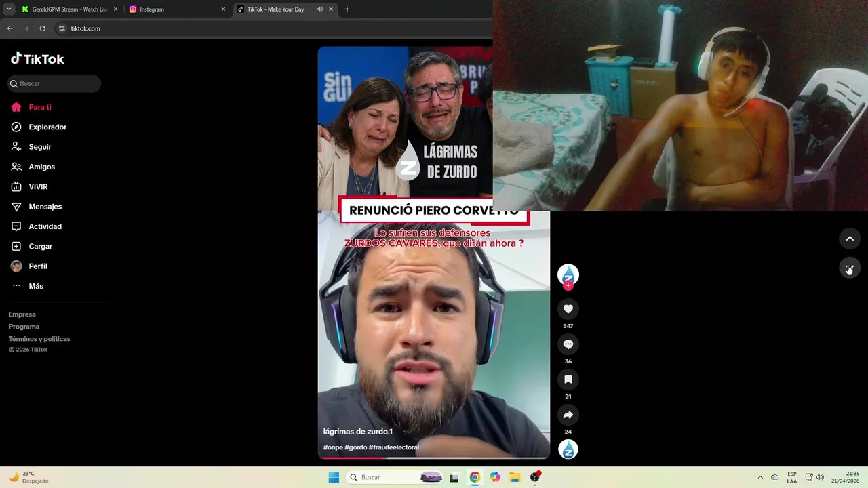
Task: Reload the page
Action: click(x=42, y=28)
